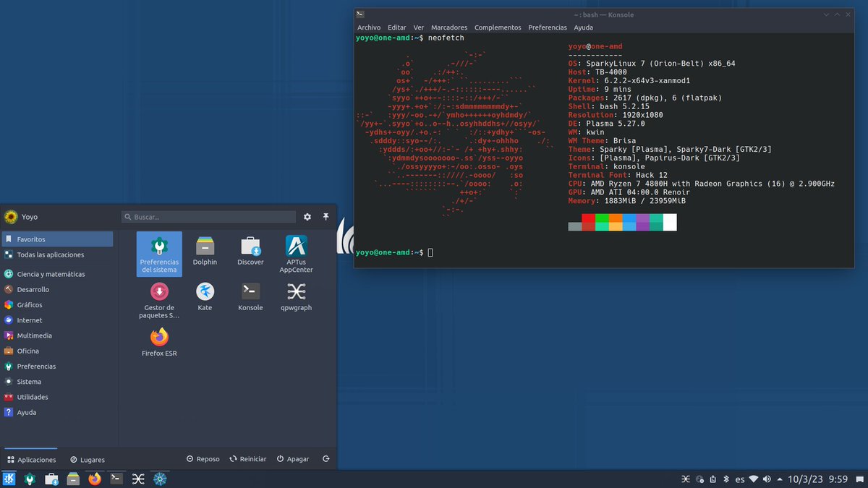This screenshot has height=488, width=868.
Task: Click the qpwgraph icon pinned in taskbar
Action: tap(137, 479)
